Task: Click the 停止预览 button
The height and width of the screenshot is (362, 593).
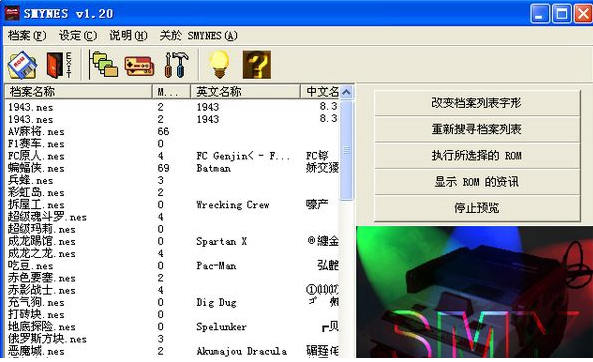Action: coord(477,208)
